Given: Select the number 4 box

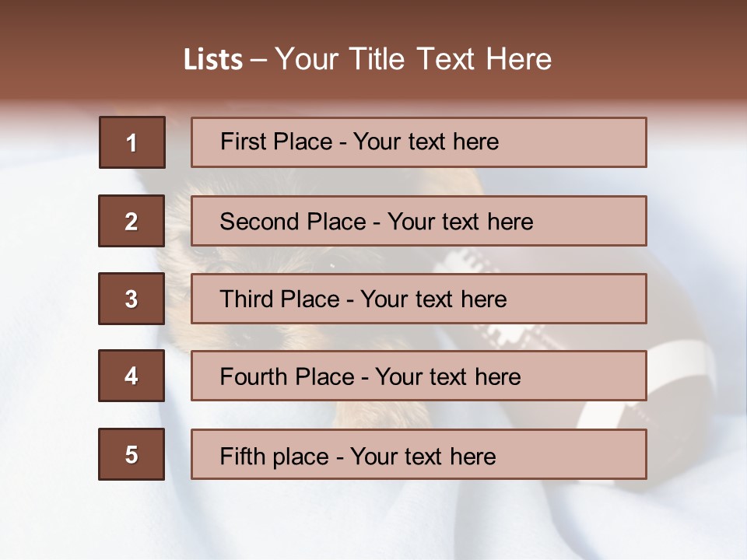Looking at the screenshot, I should pos(131,376).
